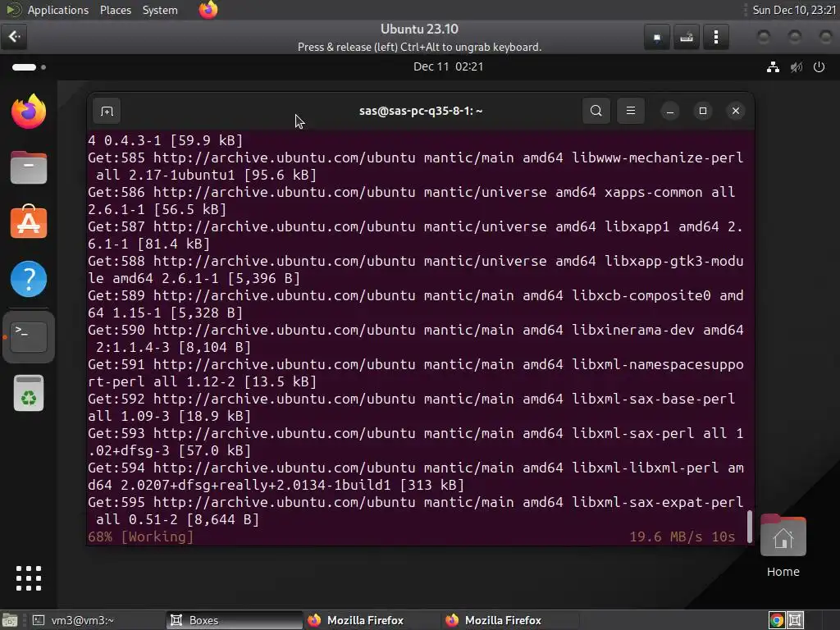The height and width of the screenshot is (630, 840).
Task: Select the Terminal icon in dock
Action: (x=29, y=337)
